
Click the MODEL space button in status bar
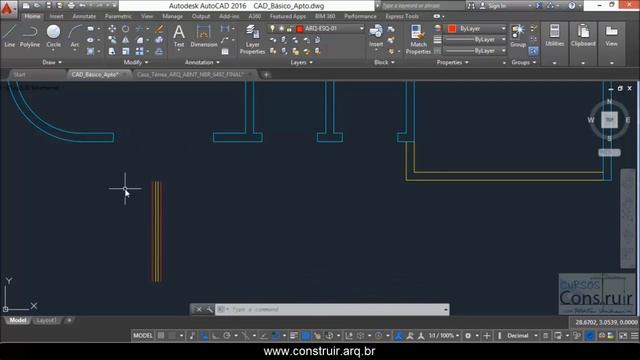tap(142, 336)
